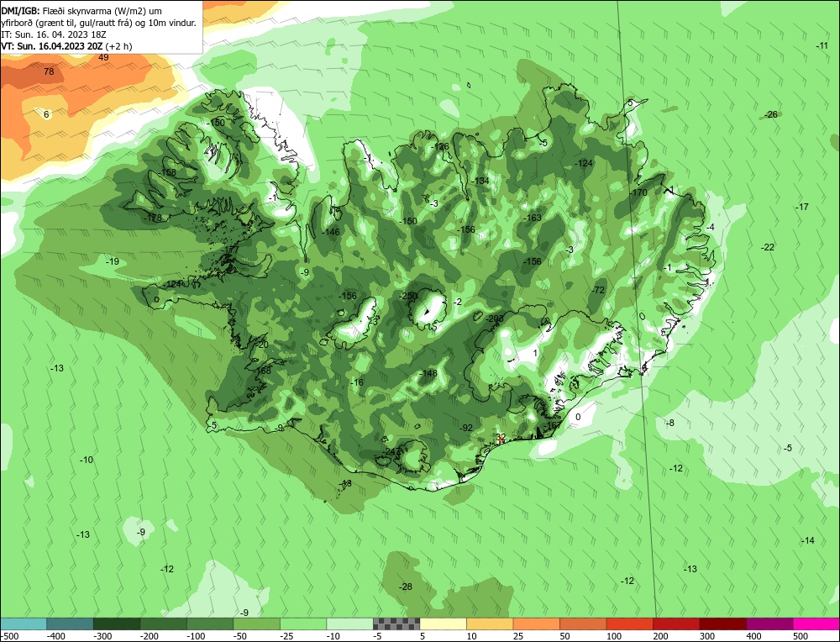Click the 'DMI/IGB: Flæði skynvarma' title line
This screenshot has width=840, height=642.
tap(81, 11)
